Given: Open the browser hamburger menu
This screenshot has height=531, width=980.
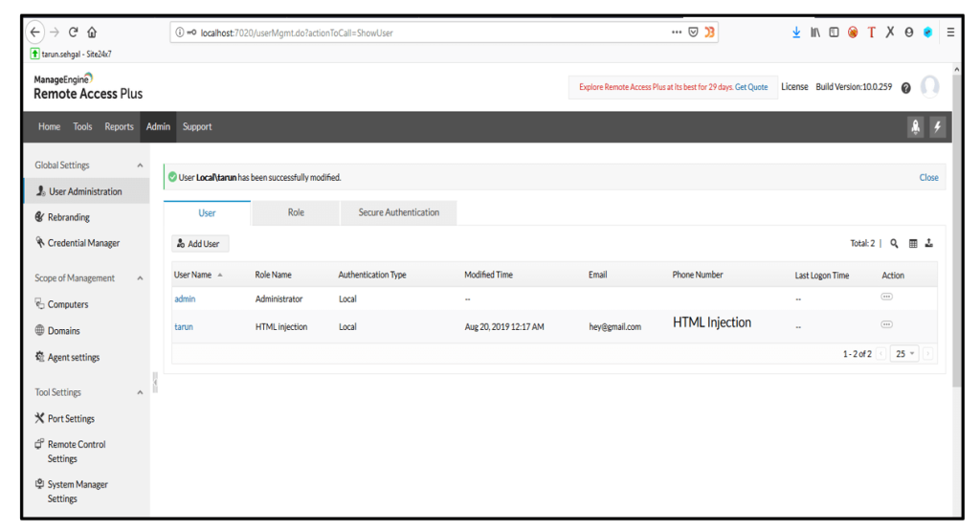Looking at the screenshot, I should point(950,32).
